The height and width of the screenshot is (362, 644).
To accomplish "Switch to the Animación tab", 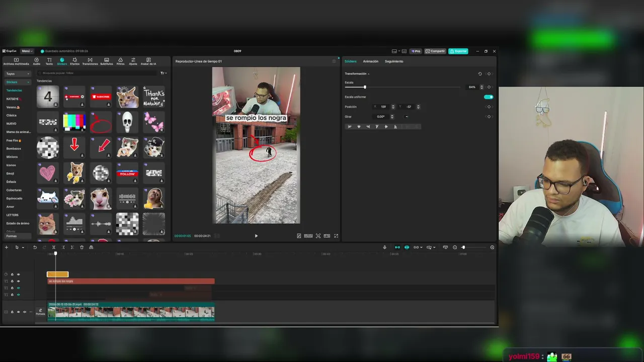I will pos(370,61).
